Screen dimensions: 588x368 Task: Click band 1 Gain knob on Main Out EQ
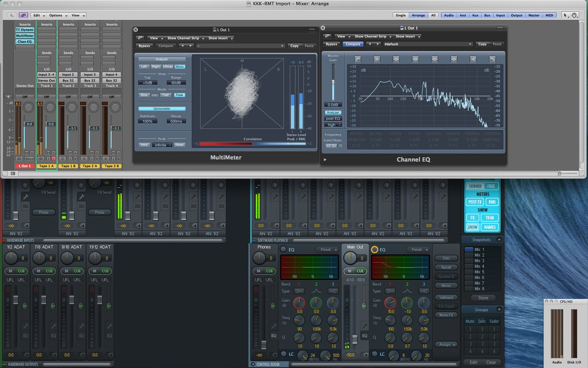[390, 302]
